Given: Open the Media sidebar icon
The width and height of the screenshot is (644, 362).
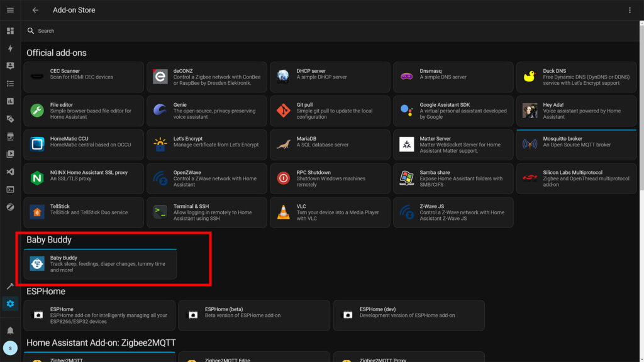Looking at the screenshot, I should pyautogui.click(x=10, y=154).
